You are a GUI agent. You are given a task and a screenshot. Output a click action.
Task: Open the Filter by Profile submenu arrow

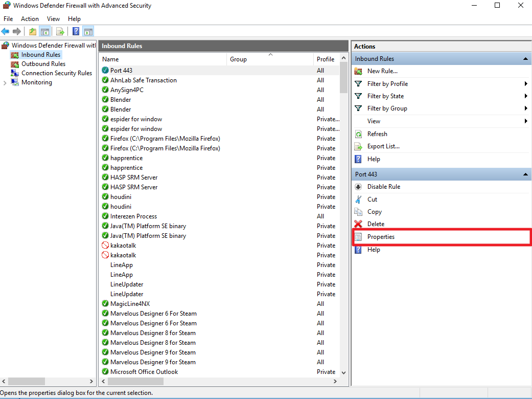tap(525, 83)
